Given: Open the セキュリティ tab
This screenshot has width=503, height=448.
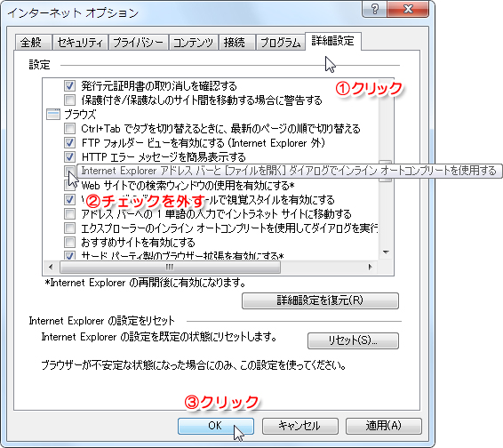Looking at the screenshot, I should pyautogui.click(x=80, y=43).
